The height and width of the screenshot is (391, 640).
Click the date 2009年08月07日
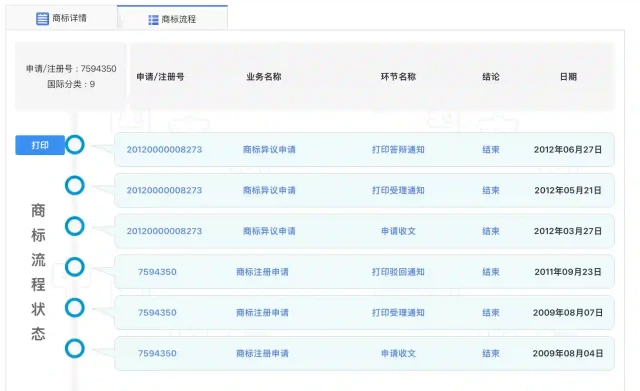[568, 313]
